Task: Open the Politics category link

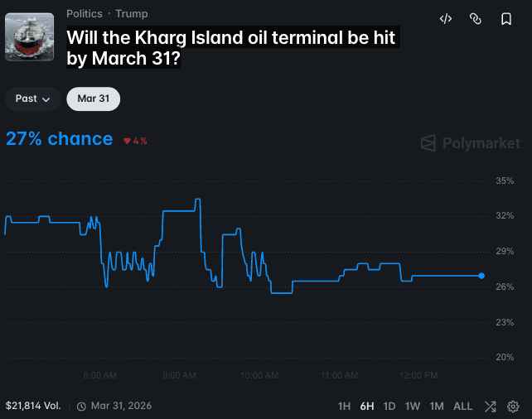Action: (85, 13)
